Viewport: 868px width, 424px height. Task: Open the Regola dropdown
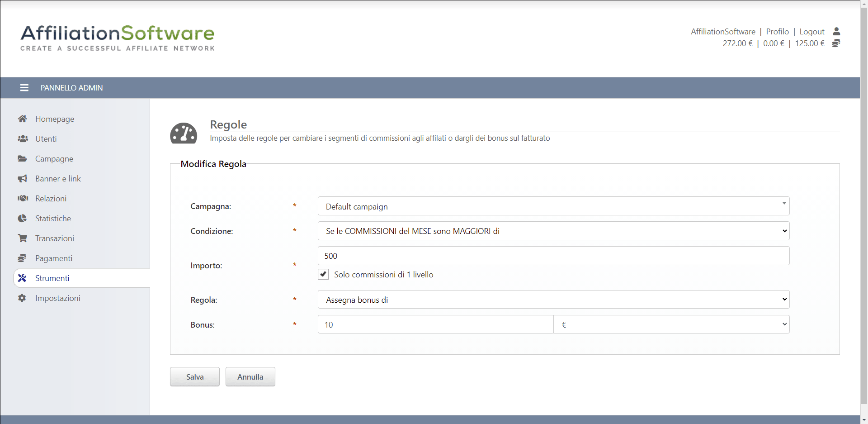click(x=553, y=300)
